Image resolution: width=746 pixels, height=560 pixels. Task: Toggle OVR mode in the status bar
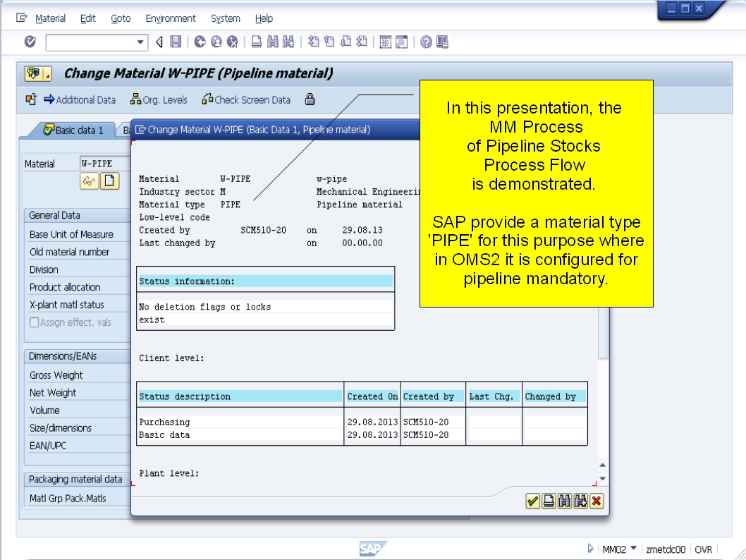705,549
